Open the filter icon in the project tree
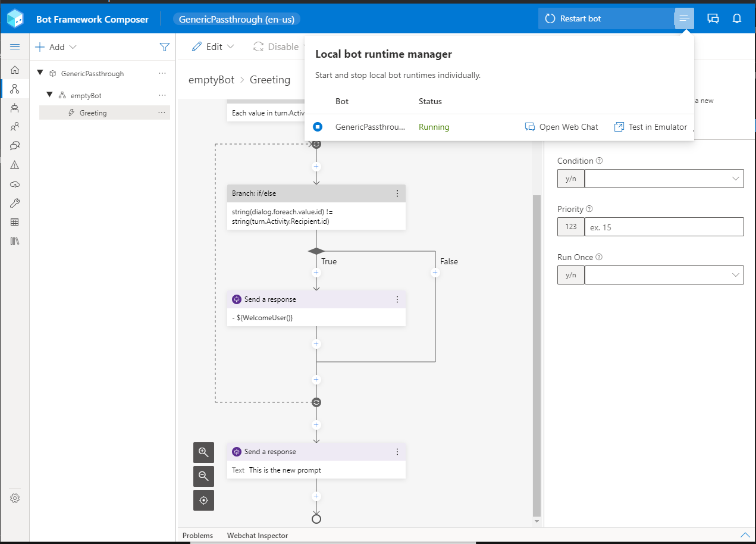This screenshot has height=544, width=756. (165, 47)
